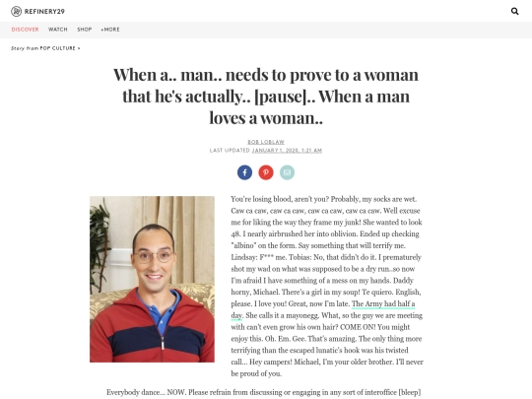Share article via Facebook icon
This screenshot has width=532, height=399.
pyautogui.click(x=244, y=172)
